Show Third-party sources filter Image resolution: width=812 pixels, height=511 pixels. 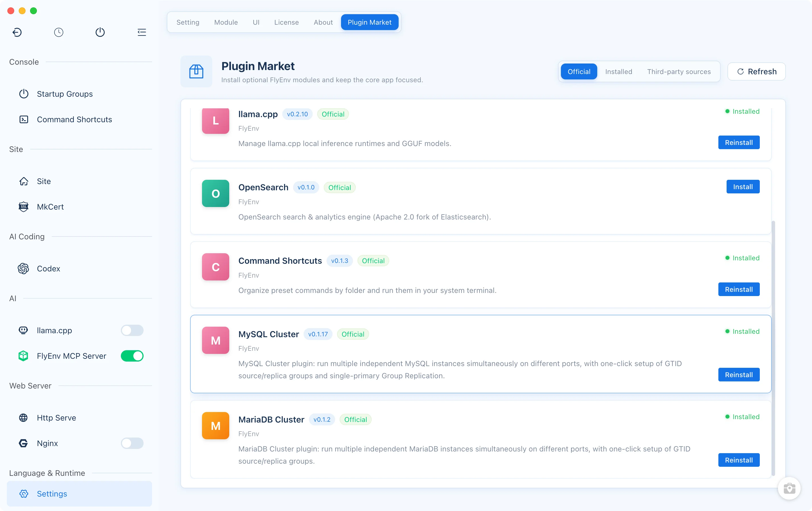pos(679,71)
